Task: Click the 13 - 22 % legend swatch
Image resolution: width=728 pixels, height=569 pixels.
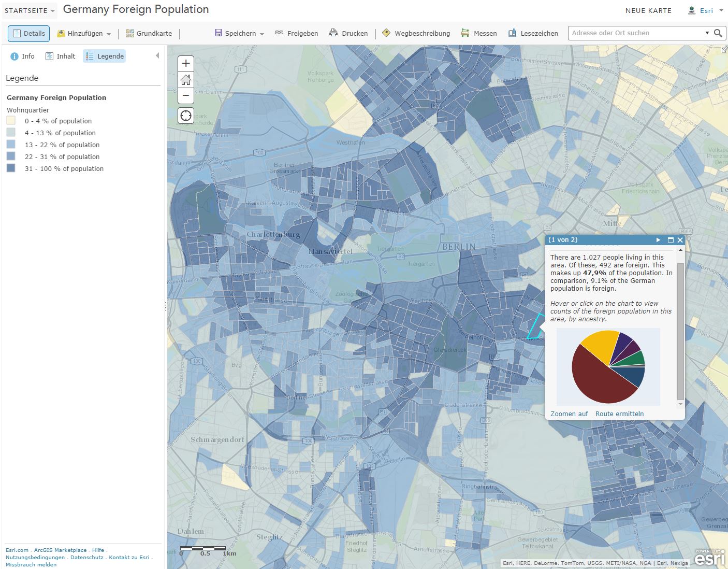Action: [x=11, y=145]
